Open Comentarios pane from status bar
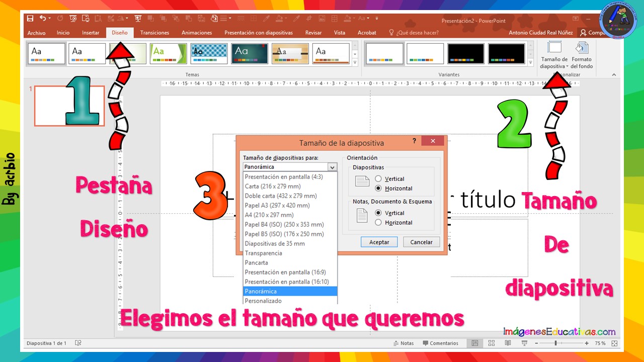644x362 pixels. pos(440,343)
